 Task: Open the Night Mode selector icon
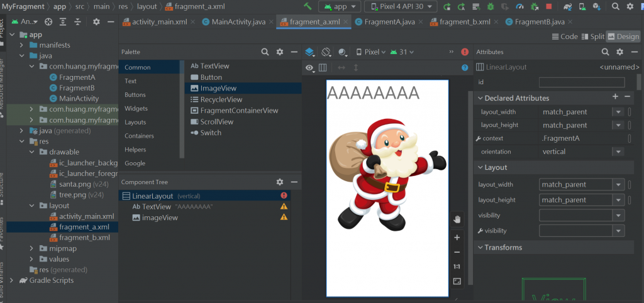click(343, 52)
